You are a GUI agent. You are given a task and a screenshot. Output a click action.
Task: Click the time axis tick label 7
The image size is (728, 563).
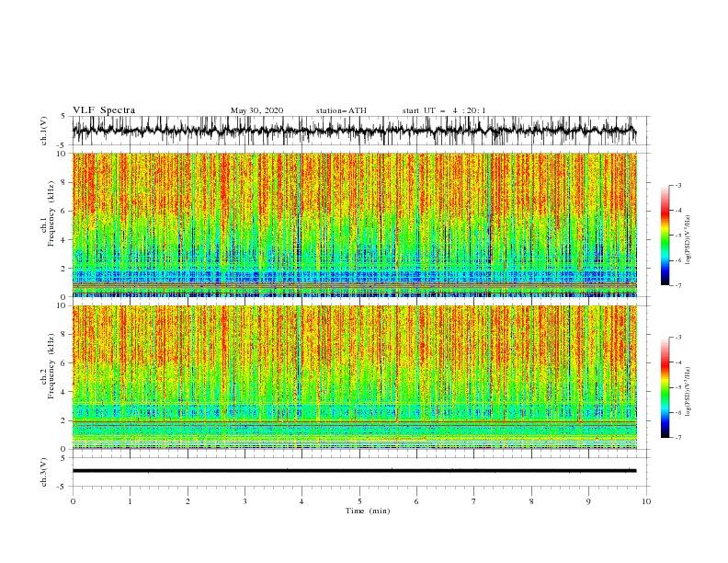pos(474,501)
